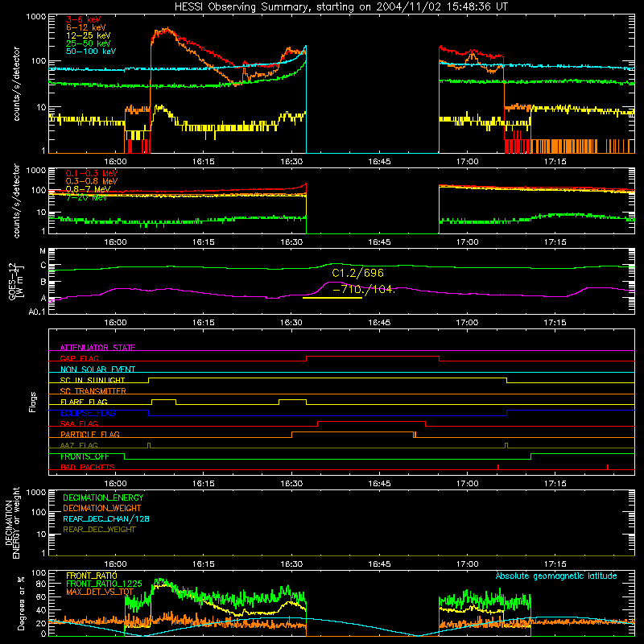
Task: Click the 17:00 tick under flags panel
Action: point(467,484)
